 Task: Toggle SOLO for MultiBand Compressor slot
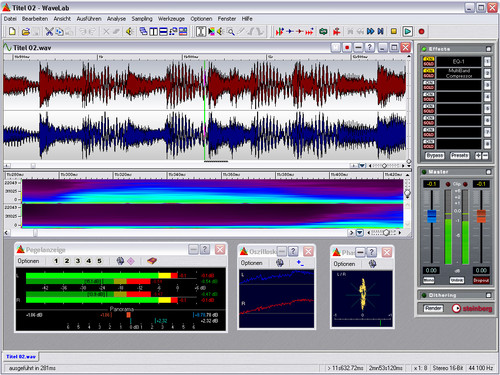point(429,76)
